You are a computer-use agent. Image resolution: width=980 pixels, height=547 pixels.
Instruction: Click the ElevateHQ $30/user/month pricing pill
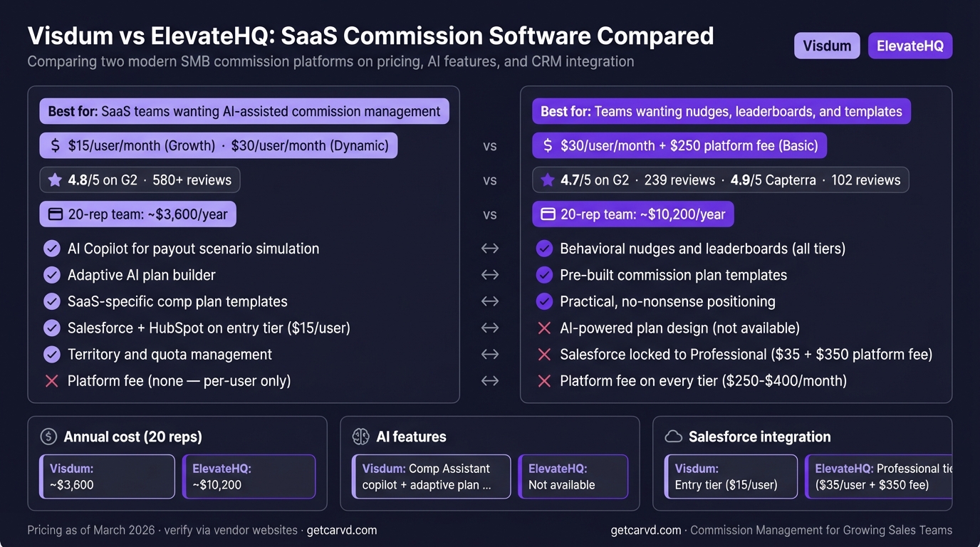coord(679,146)
